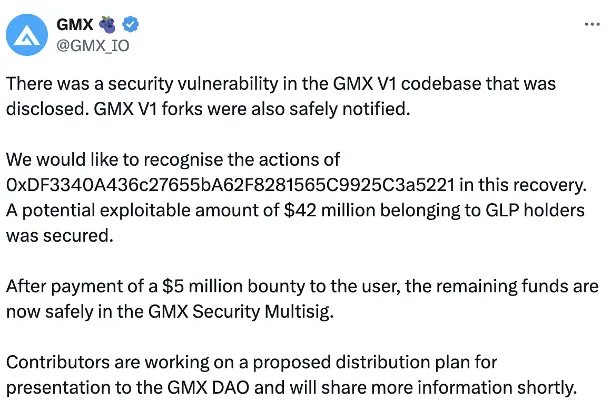Image resolution: width=612 pixels, height=400 pixels.
Task: Click the "GMX Security Multisig" text
Action: 210,311
